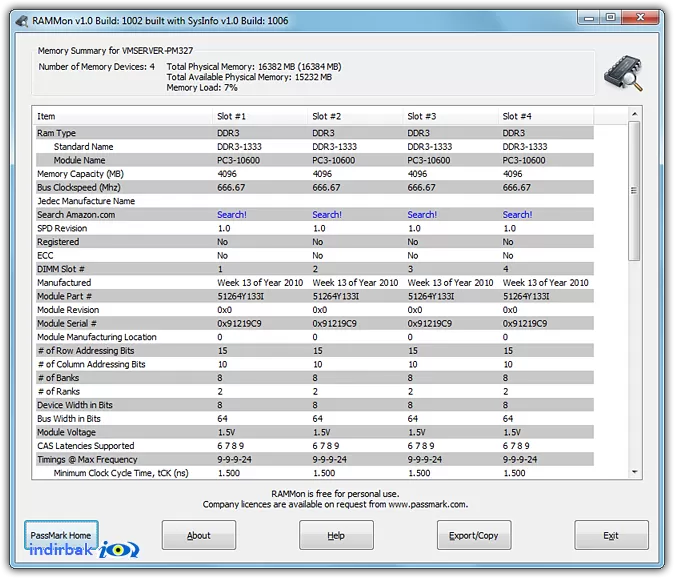Search Amazon for Slot #3 module

[x=422, y=214]
